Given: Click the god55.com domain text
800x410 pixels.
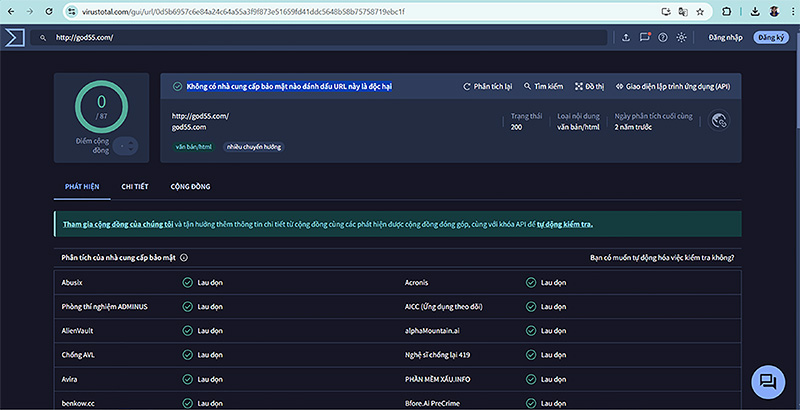Looking at the screenshot, I should tap(189, 127).
